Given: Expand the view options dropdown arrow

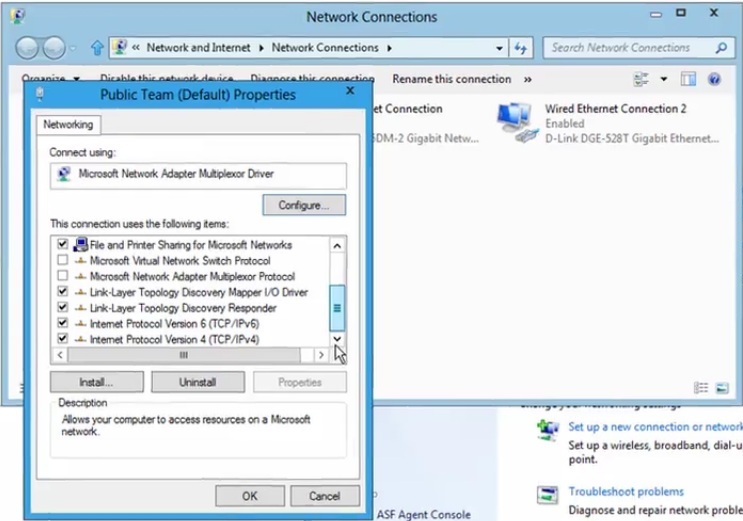Looking at the screenshot, I should coord(663,79).
